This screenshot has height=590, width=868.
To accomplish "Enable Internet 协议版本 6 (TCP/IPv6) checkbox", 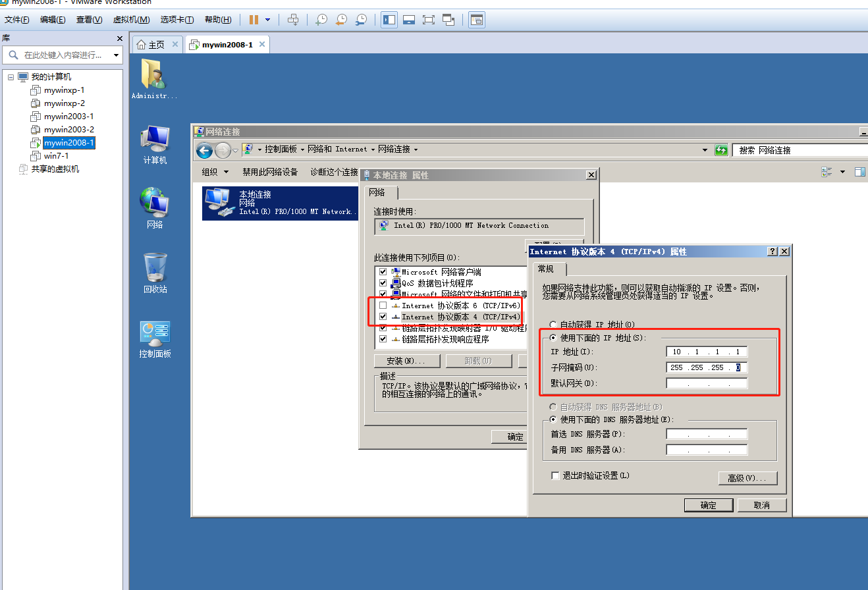I will coord(383,306).
